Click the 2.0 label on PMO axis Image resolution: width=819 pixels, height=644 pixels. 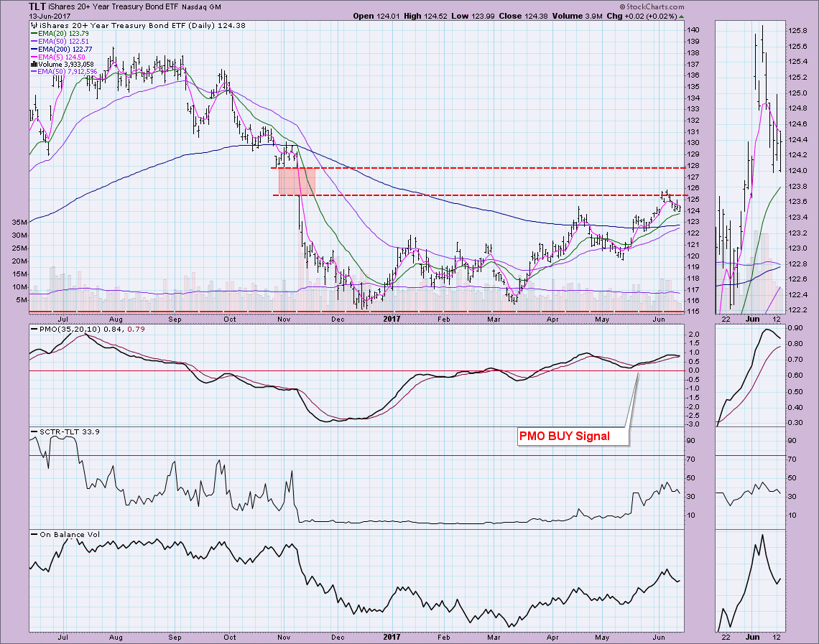click(694, 334)
